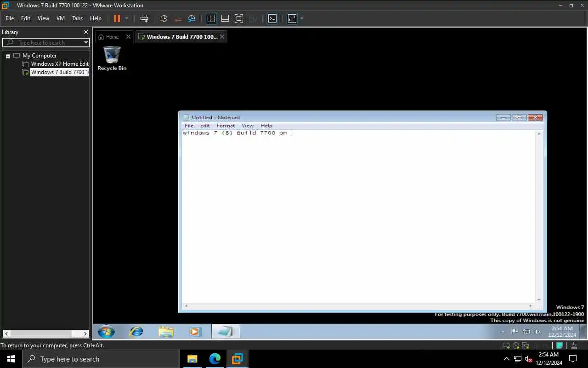588x368 pixels.
Task: Close the Library panel
Action: click(x=85, y=32)
